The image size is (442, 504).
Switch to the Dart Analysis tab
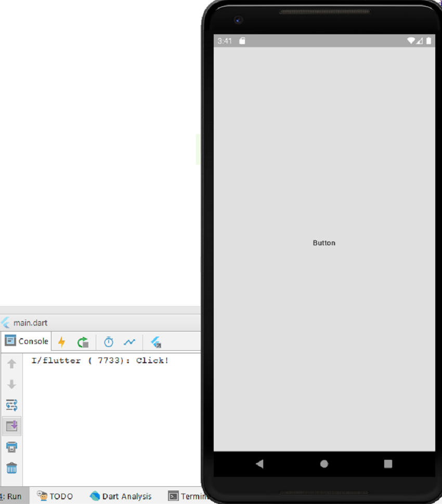(x=121, y=496)
